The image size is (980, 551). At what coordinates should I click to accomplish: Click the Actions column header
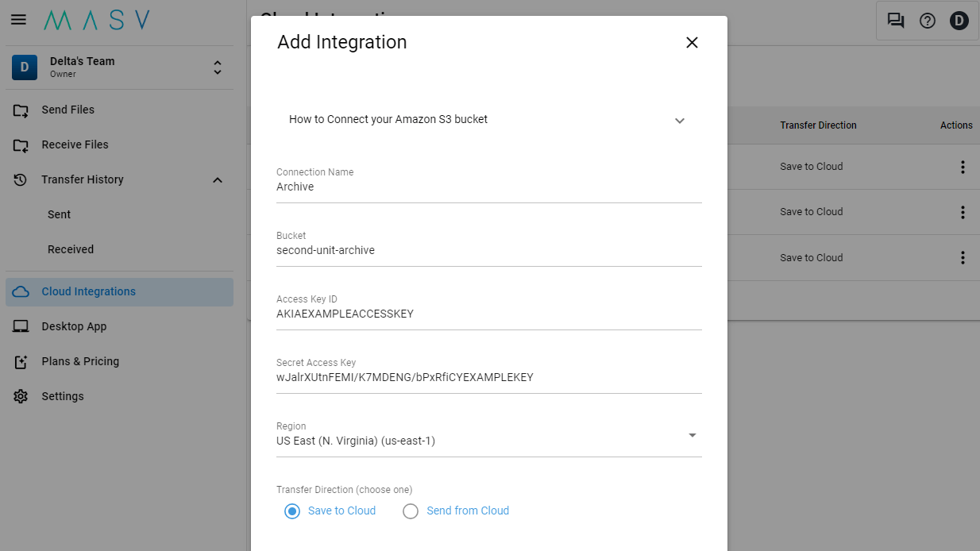coord(956,125)
